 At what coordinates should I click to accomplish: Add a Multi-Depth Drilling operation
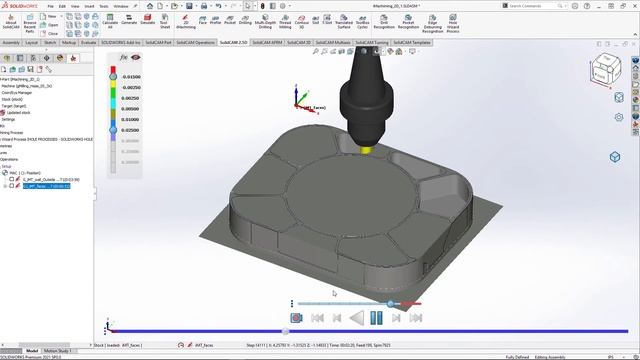265,21
